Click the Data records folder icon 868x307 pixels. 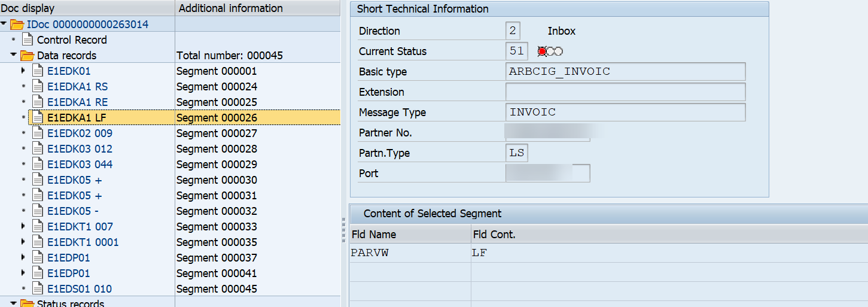click(28, 56)
